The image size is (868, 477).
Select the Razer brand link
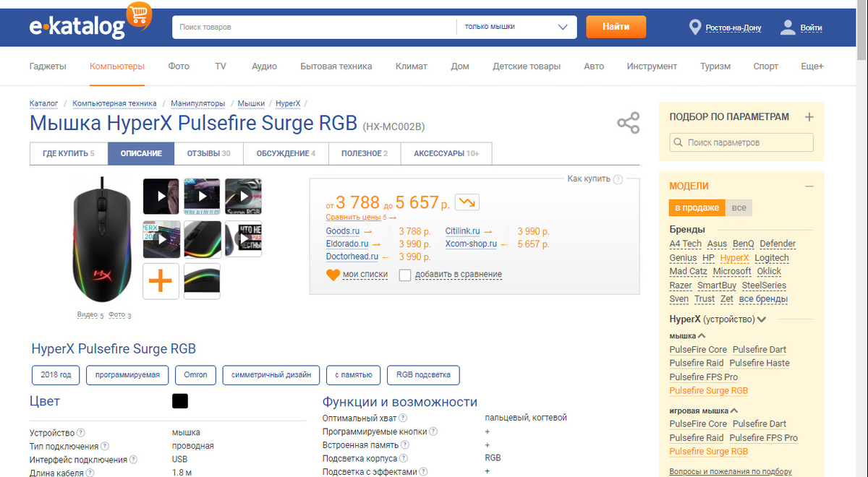click(681, 285)
